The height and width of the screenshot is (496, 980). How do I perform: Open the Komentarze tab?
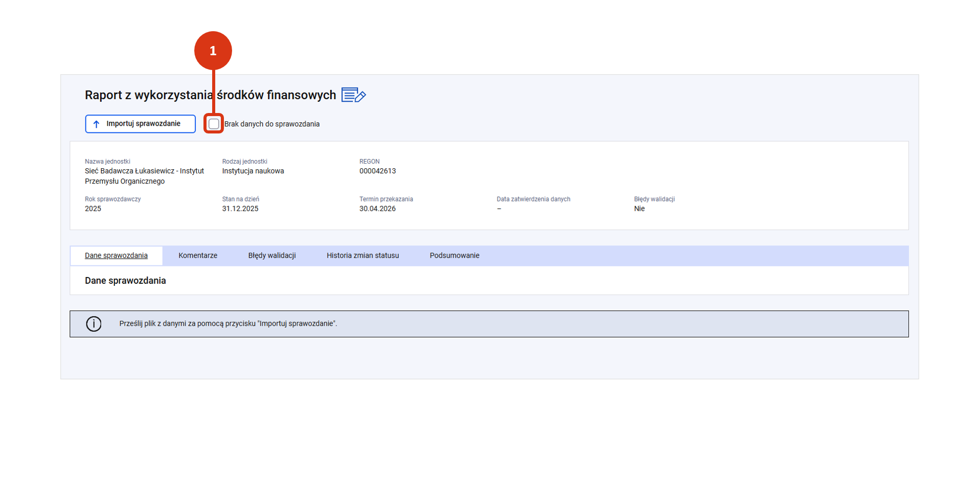[x=197, y=256]
